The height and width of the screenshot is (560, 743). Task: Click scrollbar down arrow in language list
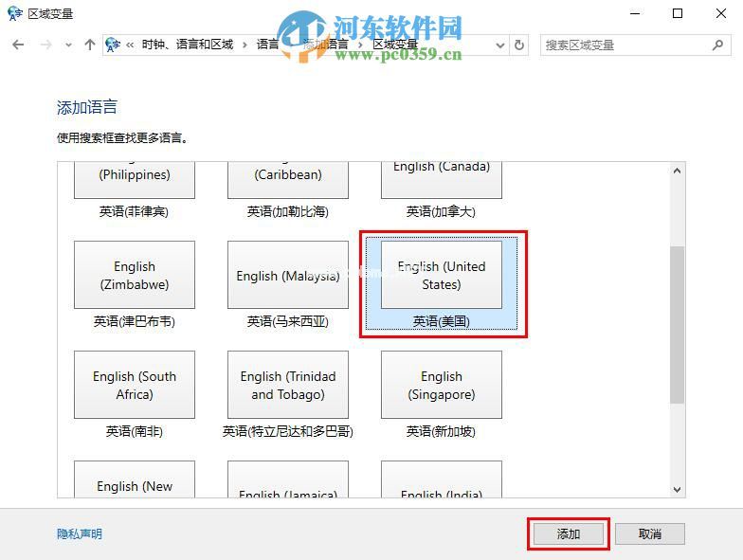click(677, 489)
